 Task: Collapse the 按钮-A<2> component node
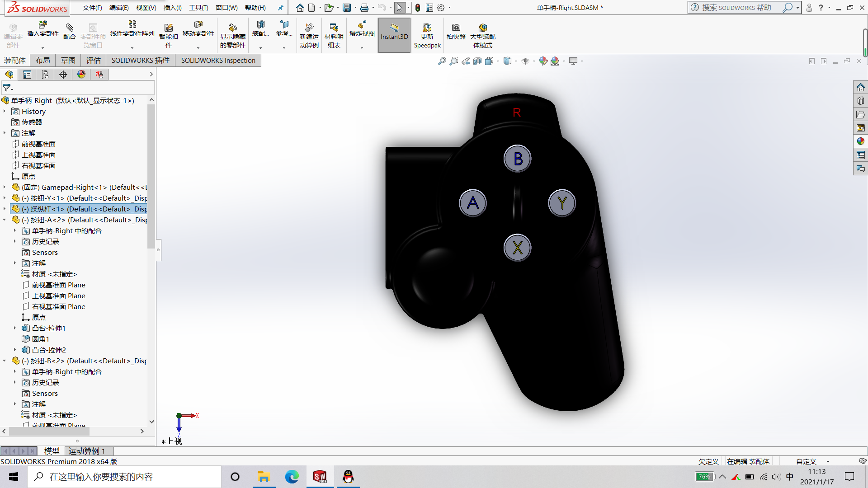point(5,220)
